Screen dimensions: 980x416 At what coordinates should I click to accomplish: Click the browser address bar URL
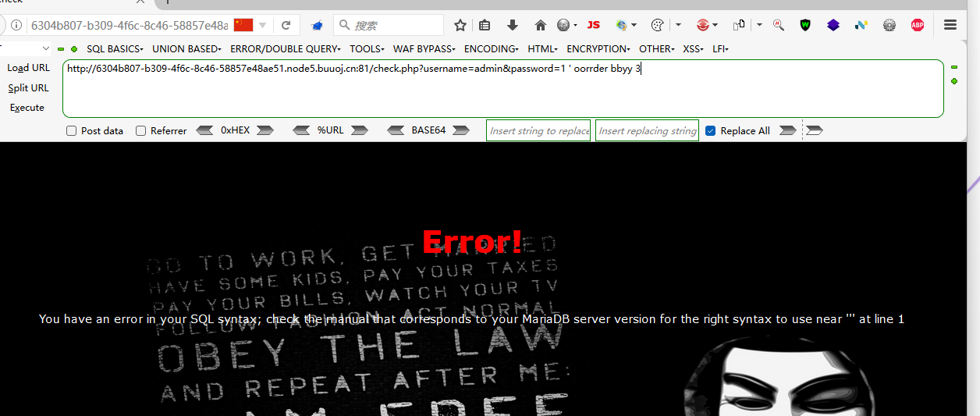click(129, 25)
